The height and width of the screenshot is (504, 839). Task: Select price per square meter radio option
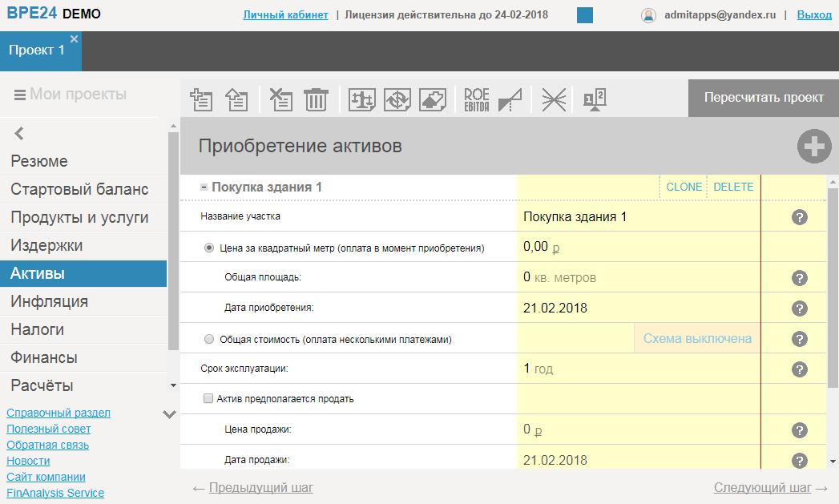click(x=209, y=248)
